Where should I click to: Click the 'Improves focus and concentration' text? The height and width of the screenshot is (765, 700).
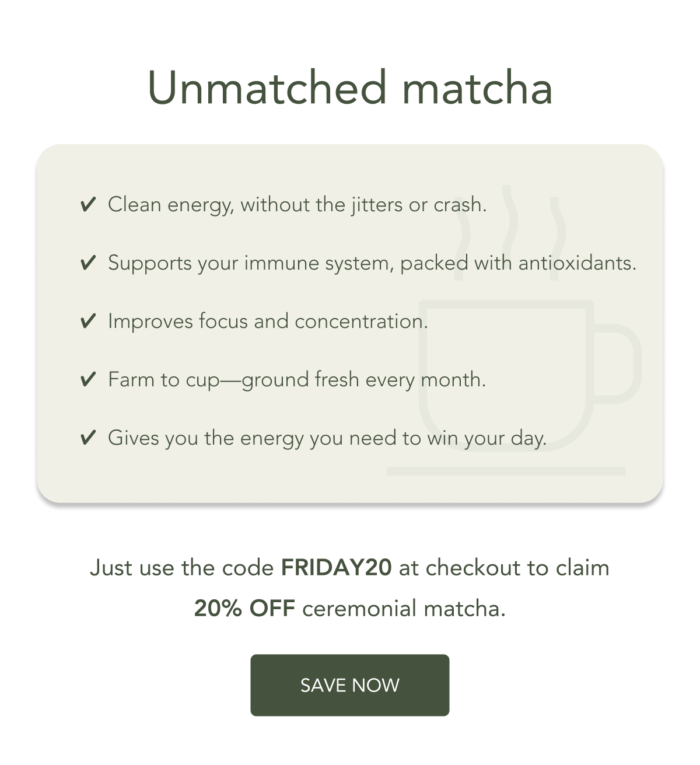click(268, 322)
